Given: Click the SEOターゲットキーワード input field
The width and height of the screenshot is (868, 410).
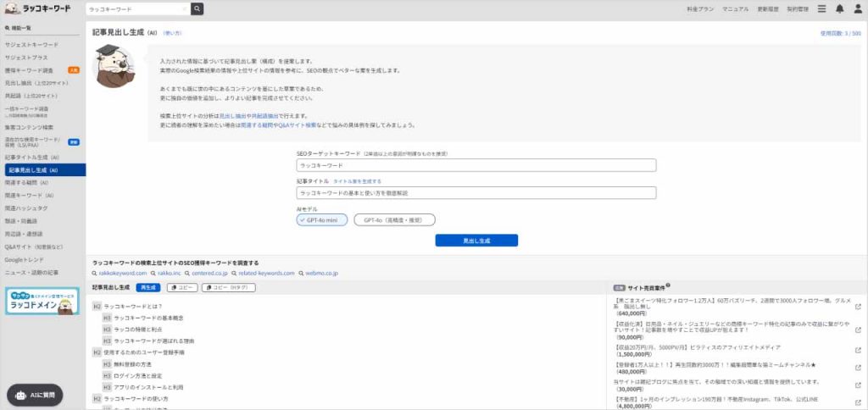Looking at the screenshot, I should click(x=476, y=165).
